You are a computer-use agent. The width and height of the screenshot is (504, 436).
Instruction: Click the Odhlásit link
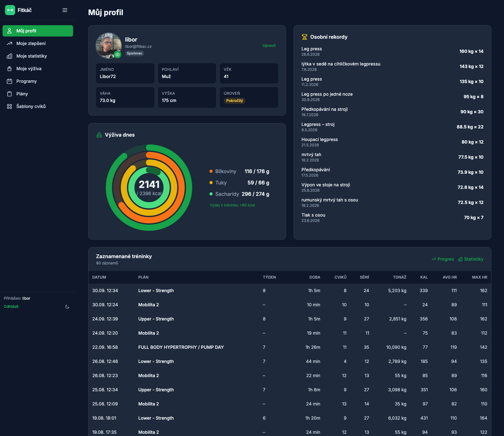[x=11, y=307]
